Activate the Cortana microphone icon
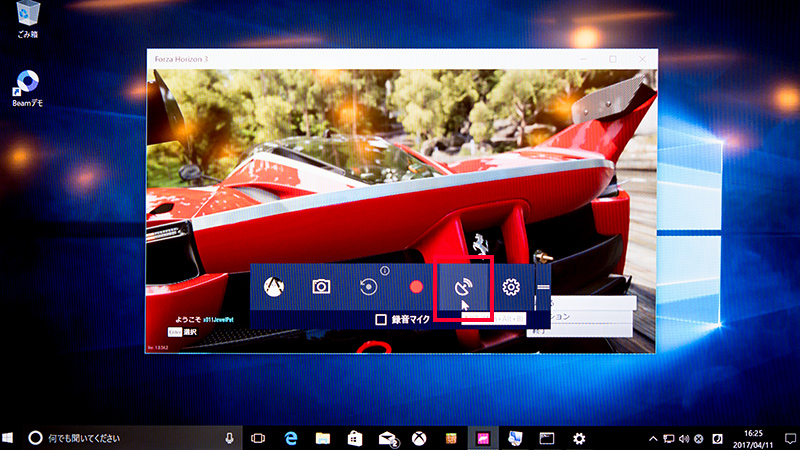This screenshot has width=800, height=450. (230, 438)
